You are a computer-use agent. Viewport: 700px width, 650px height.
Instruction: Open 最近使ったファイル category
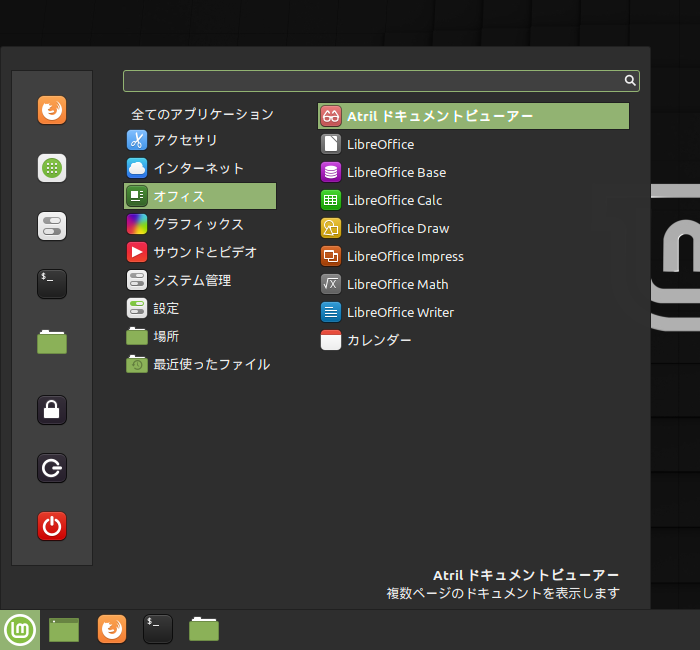(x=200, y=365)
